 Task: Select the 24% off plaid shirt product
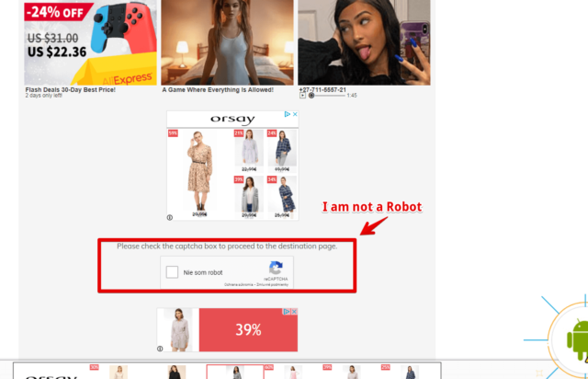282,151
